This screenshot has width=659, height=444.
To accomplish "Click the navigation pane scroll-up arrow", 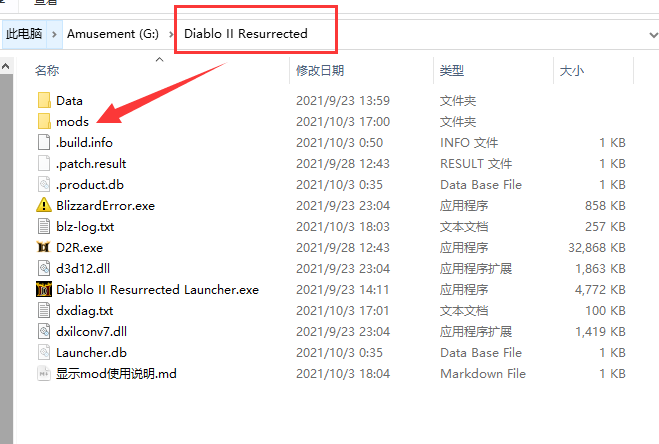I will coord(6,66).
